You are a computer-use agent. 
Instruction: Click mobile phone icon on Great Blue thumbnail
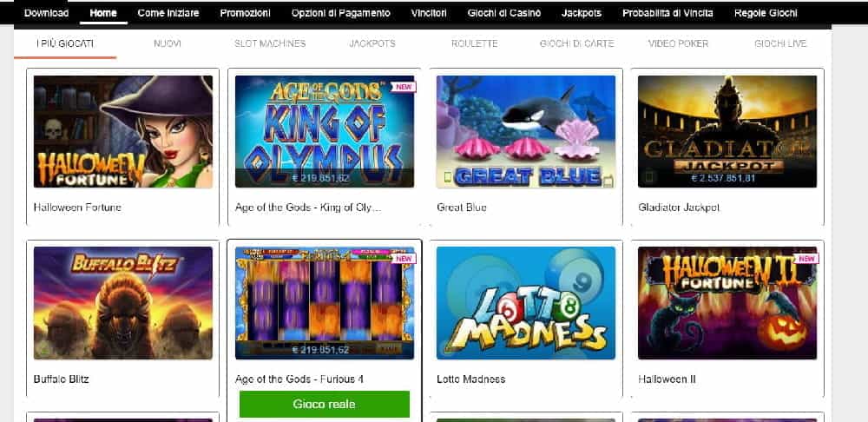coord(447,177)
